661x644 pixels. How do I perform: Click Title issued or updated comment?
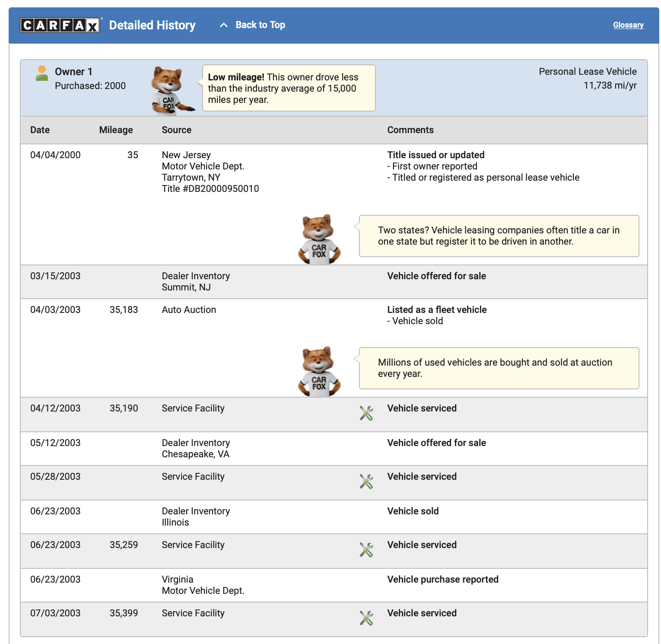click(x=436, y=155)
